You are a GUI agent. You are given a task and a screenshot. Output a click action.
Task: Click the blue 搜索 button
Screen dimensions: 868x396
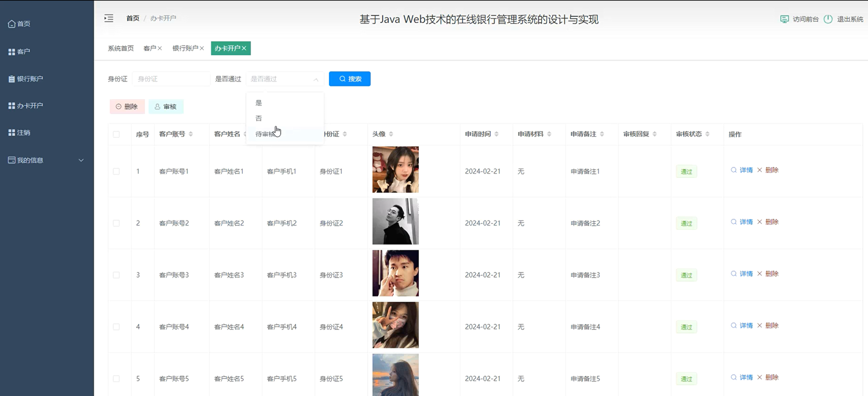click(x=349, y=79)
